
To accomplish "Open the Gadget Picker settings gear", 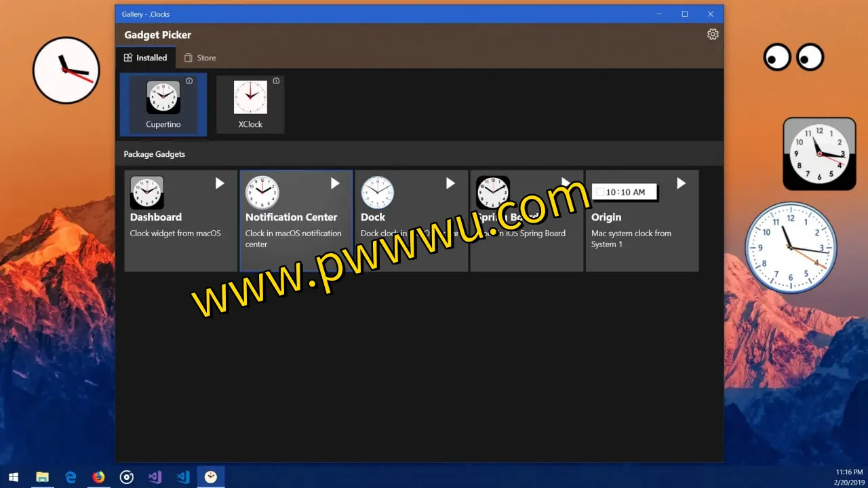I will pyautogui.click(x=712, y=35).
